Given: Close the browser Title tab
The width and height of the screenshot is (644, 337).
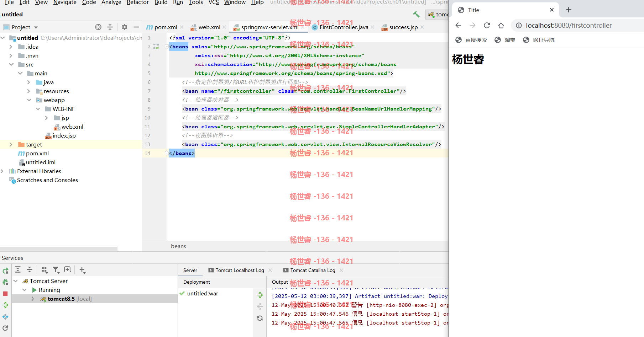Looking at the screenshot, I should coord(552,10).
